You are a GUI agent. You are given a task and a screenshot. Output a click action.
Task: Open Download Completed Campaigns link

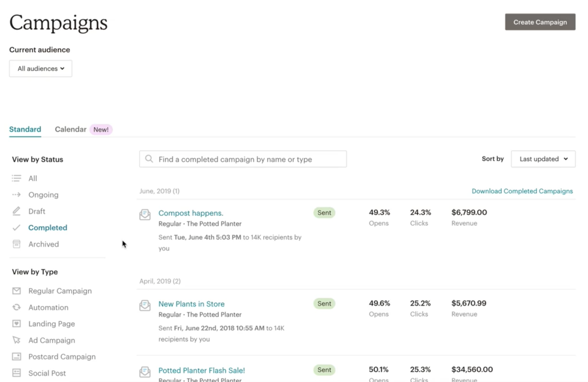[x=522, y=191]
